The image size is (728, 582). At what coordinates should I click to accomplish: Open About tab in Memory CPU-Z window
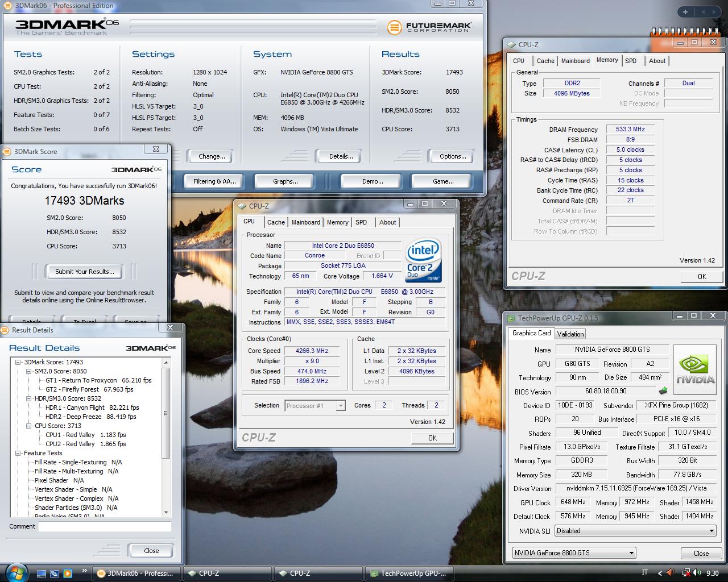point(657,61)
